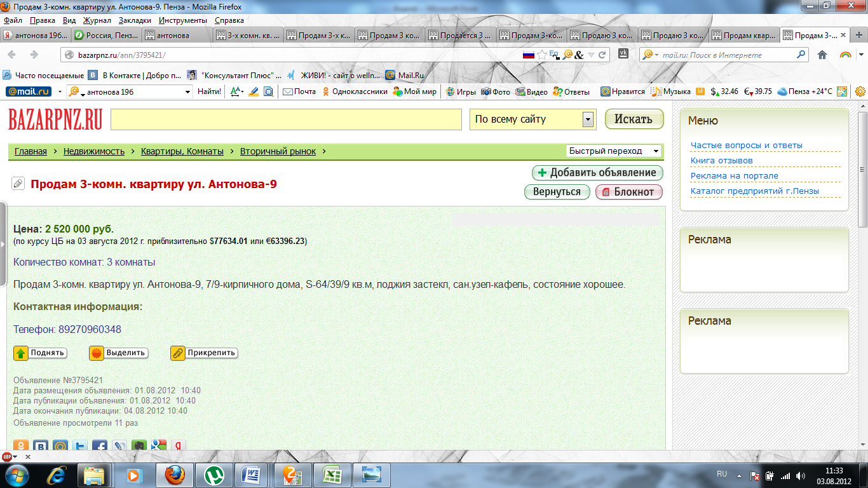Open the URL bar history dropdown arrow

pyautogui.click(x=592, y=55)
